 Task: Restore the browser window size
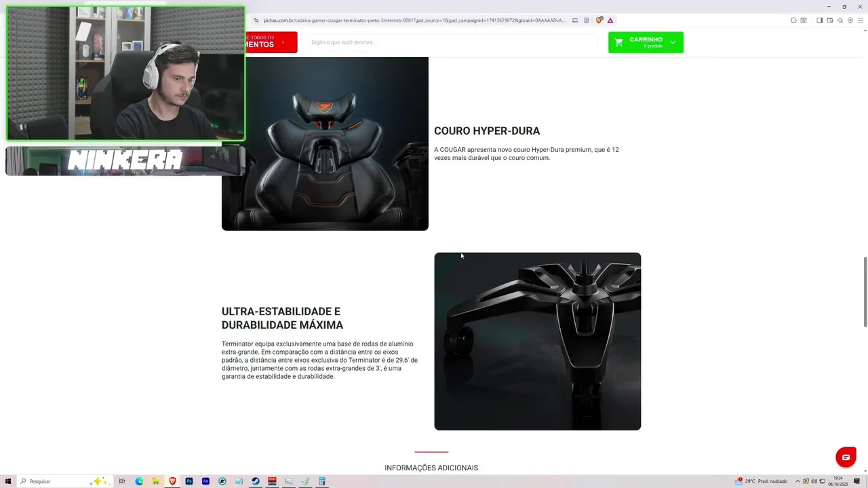tap(844, 7)
